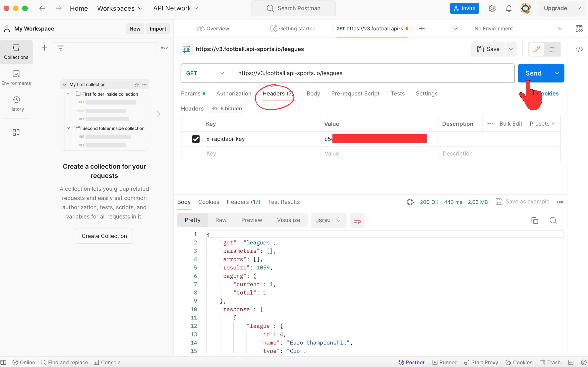Open the Collections sidebar panel
This screenshot has height=367, width=588.
tap(16, 52)
